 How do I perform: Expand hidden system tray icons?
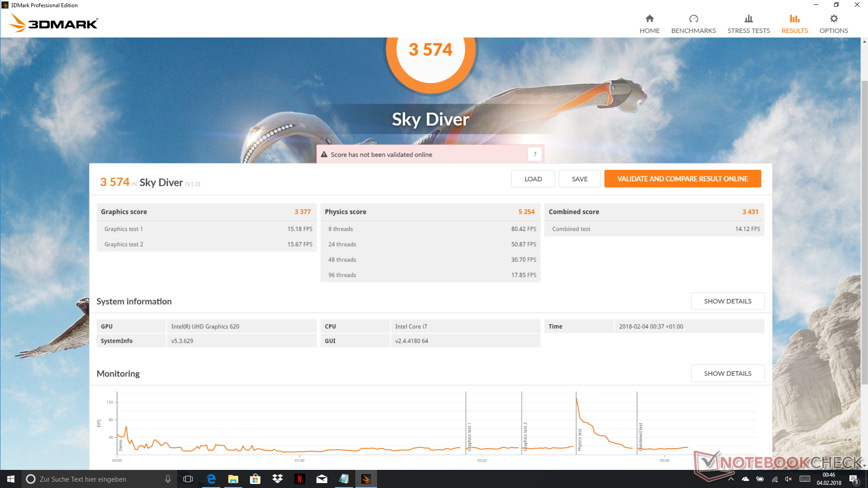[731, 479]
